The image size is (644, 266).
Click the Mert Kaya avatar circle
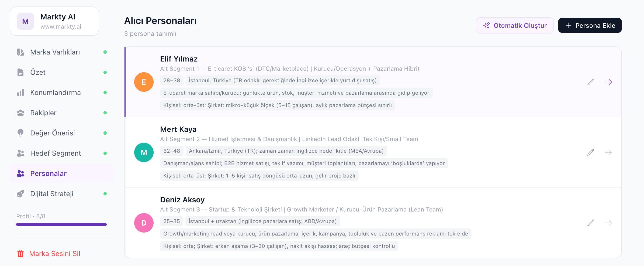tap(144, 152)
